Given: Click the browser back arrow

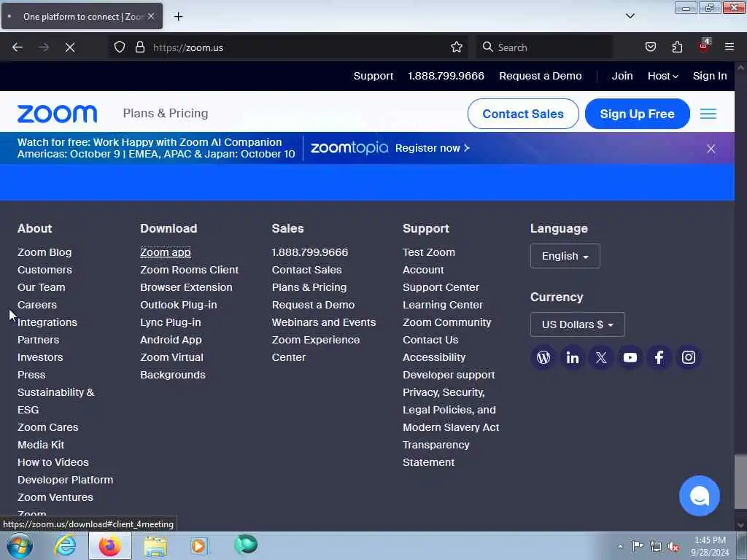Looking at the screenshot, I should 18,47.
